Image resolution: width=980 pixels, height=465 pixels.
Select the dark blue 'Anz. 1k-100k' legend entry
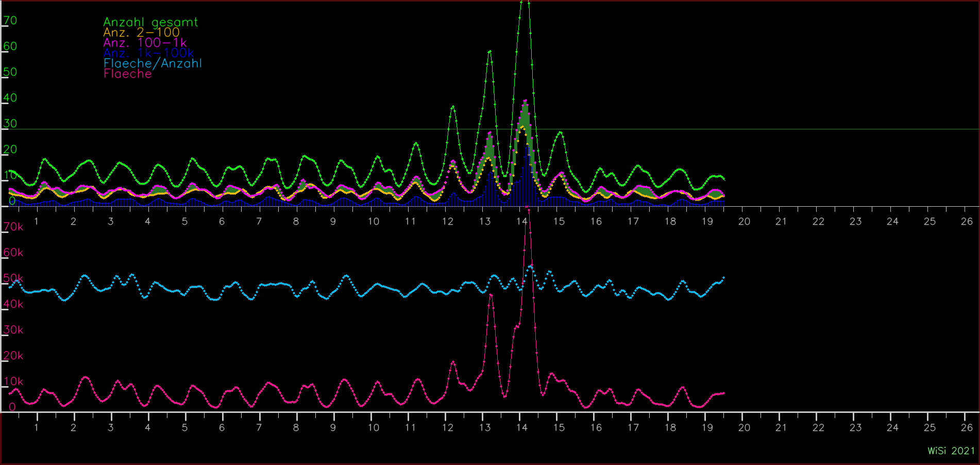[x=148, y=53]
